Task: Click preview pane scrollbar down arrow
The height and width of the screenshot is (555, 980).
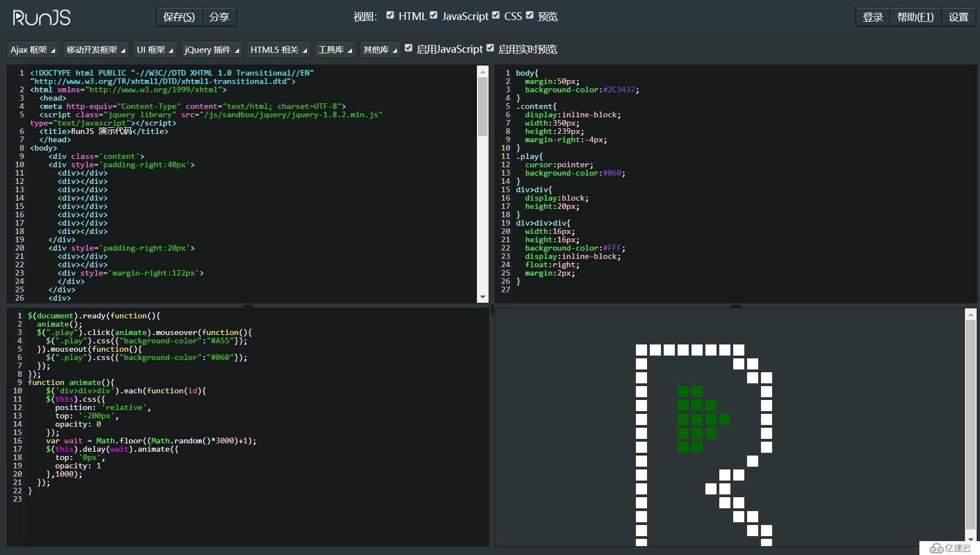Action: [x=971, y=538]
